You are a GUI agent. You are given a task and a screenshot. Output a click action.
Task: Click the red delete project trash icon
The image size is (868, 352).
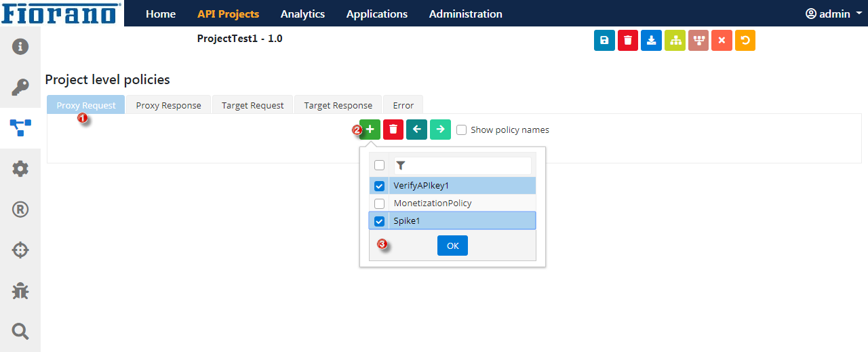[628, 41]
